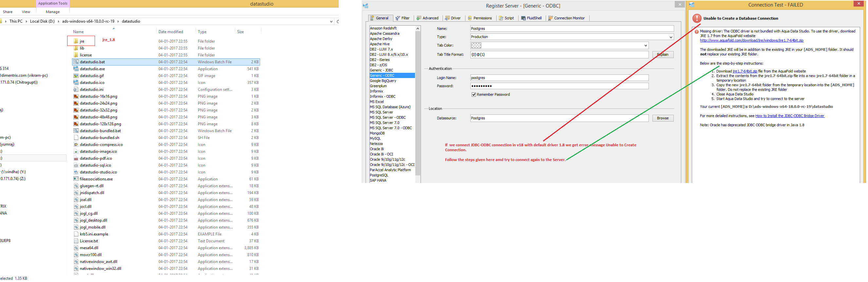Open the Type dropdown showing Production
Viewport: 868px width, 282px height.
click(x=670, y=37)
